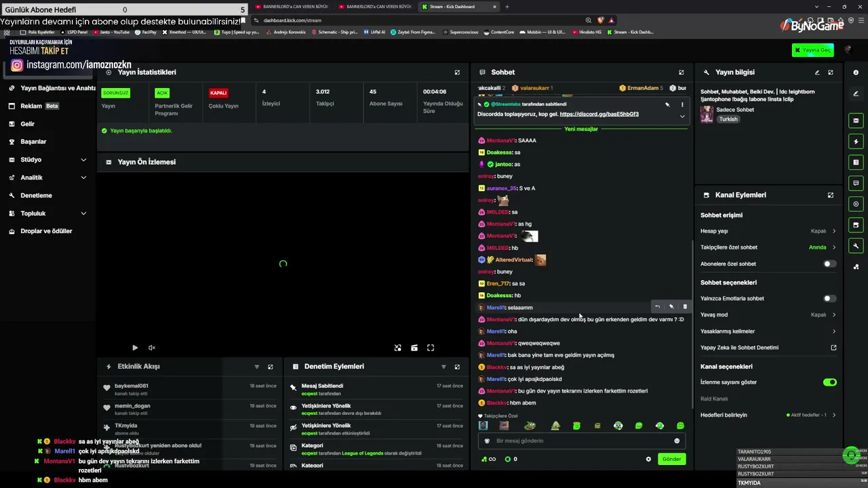The width and height of the screenshot is (868, 488).
Task: Open Takipçilere özel sohbet setting
Action: pyautogui.click(x=768, y=247)
